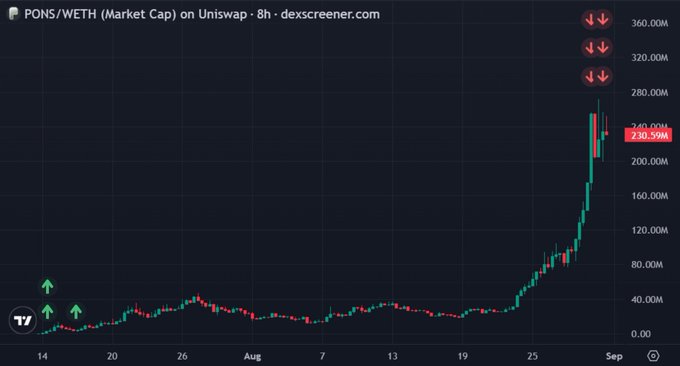The width and height of the screenshot is (680, 366).
Task: Select the lone green up-arrow marker near July 17
Action: tap(76, 311)
